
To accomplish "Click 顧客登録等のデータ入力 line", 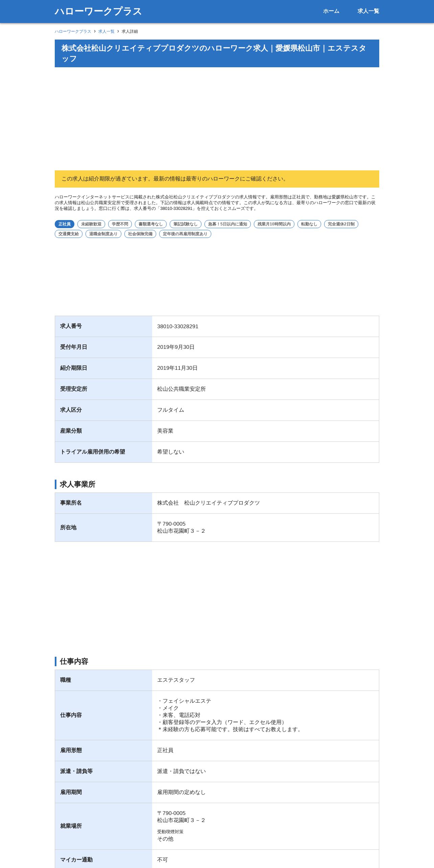I will click(x=222, y=722).
